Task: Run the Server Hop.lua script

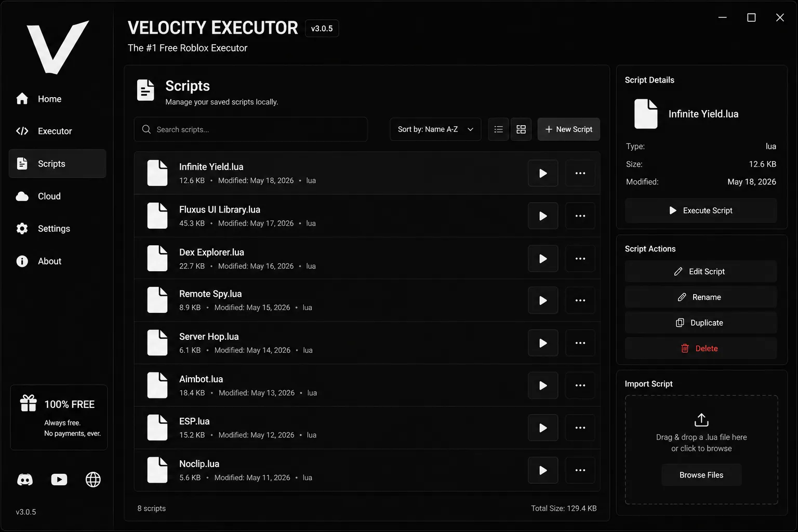Action: (543, 343)
